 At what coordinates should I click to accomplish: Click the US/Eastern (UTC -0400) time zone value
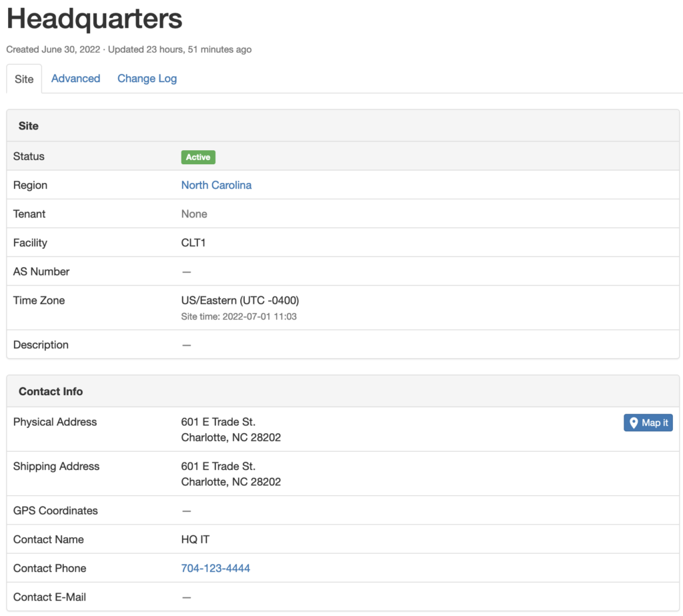pos(240,300)
